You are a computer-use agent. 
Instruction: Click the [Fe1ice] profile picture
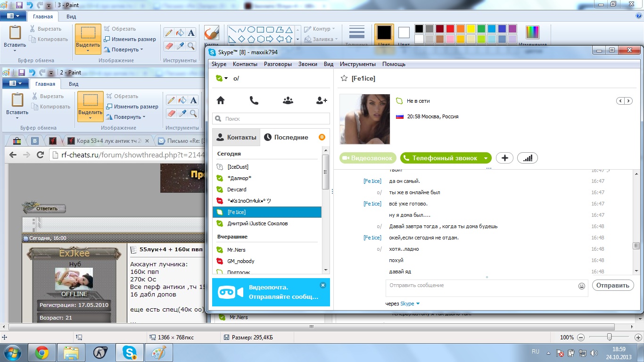click(x=365, y=119)
